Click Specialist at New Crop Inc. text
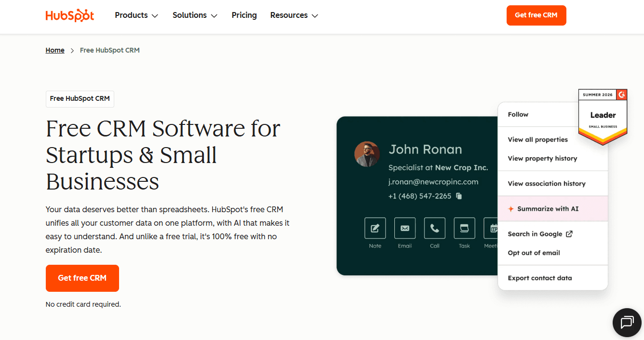 (x=438, y=168)
